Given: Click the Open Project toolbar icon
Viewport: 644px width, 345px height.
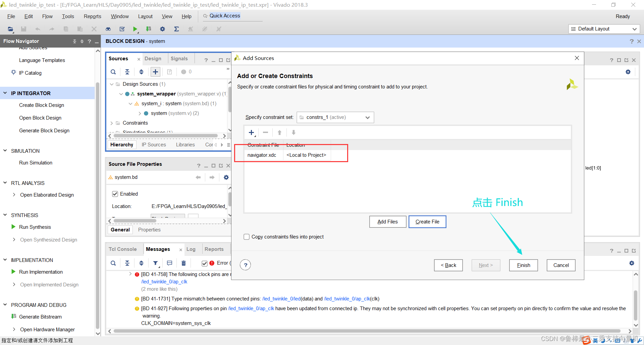Looking at the screenshot, I should 10,29.
